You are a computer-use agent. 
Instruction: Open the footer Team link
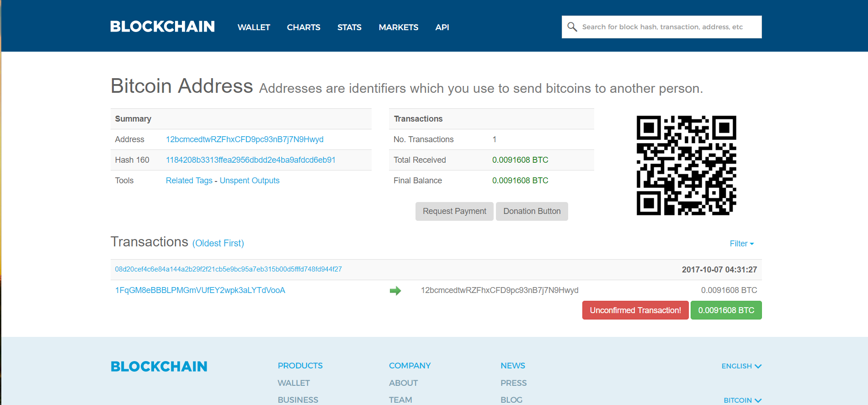400,400
